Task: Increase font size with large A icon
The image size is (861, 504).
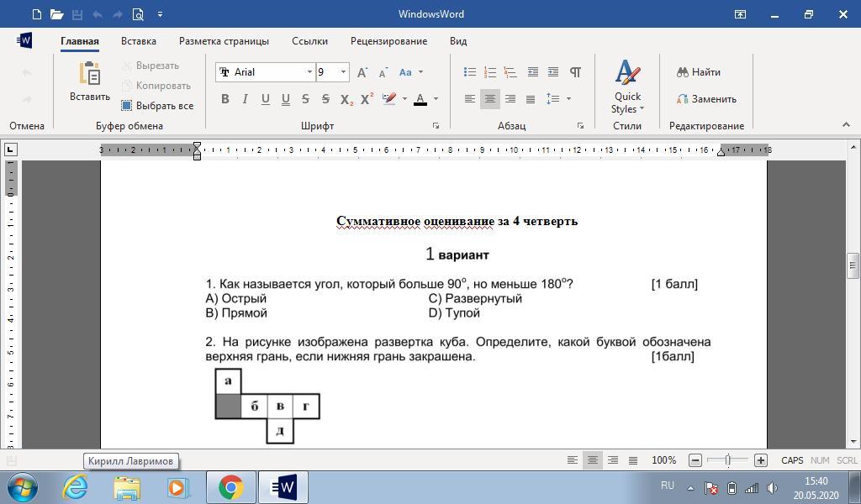Action: (362, 72)
